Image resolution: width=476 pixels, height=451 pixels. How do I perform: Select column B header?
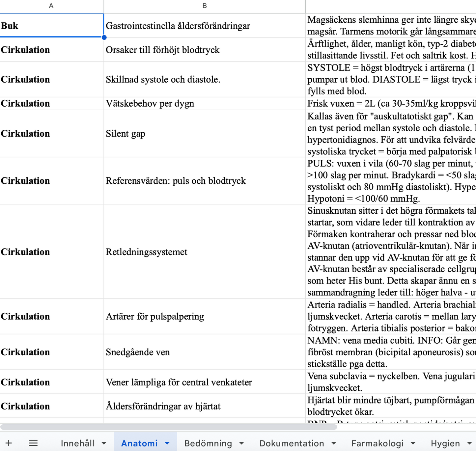[204, 6]
